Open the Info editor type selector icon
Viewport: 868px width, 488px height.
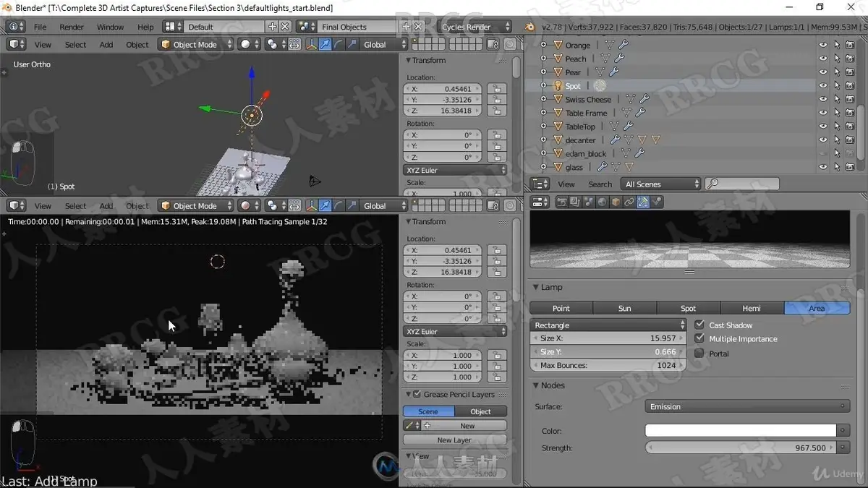click(x=17, y=27)
